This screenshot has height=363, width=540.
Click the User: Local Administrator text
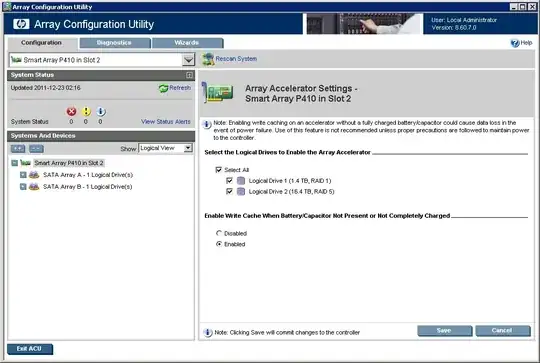click(464, 20)
